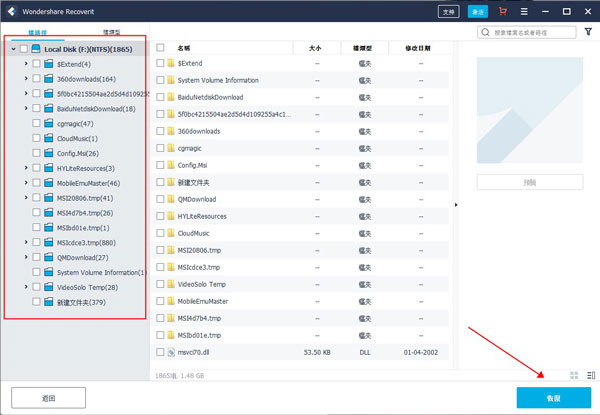Switch to list detail view

click(x=591, y=375)
